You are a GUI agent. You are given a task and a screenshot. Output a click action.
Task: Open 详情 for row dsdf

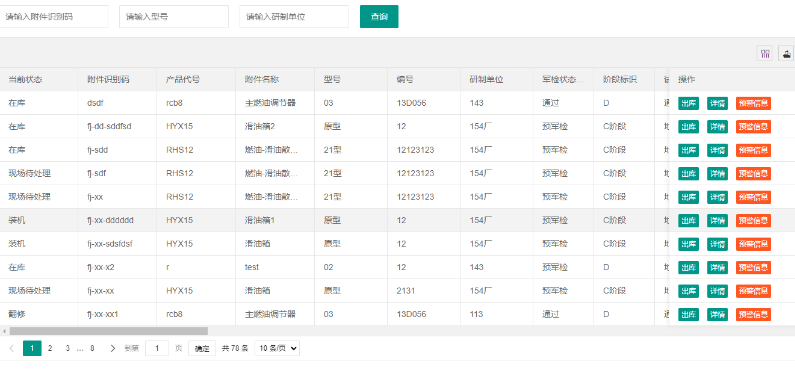[x=717, y=103]
